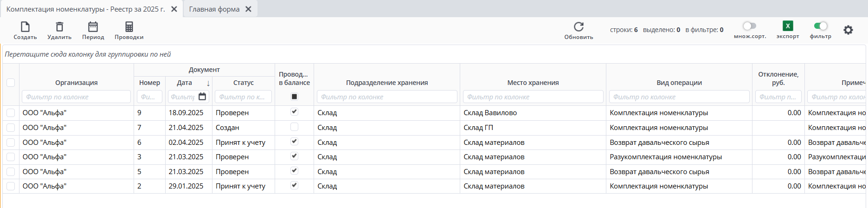Open settings gear icon

(x=848, y=30)
